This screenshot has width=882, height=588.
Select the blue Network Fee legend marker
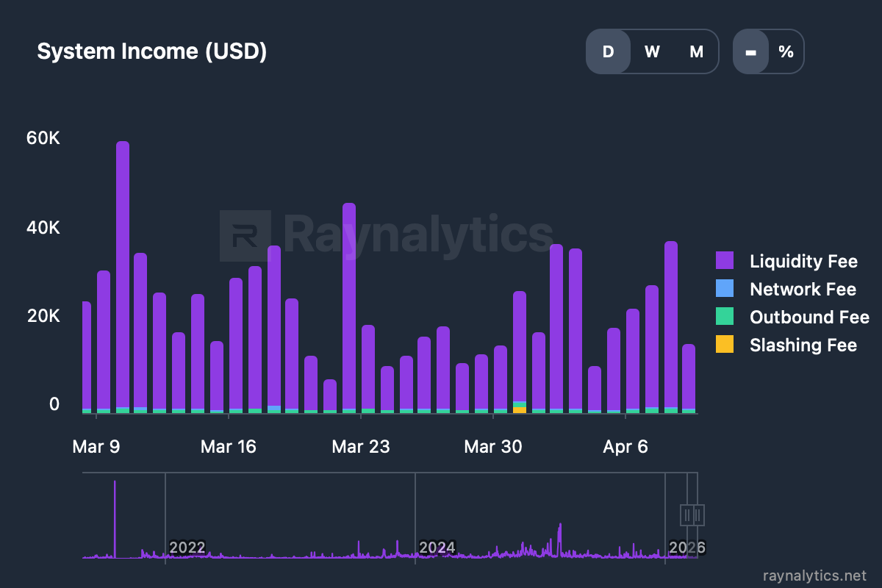[x=726, y=289]
